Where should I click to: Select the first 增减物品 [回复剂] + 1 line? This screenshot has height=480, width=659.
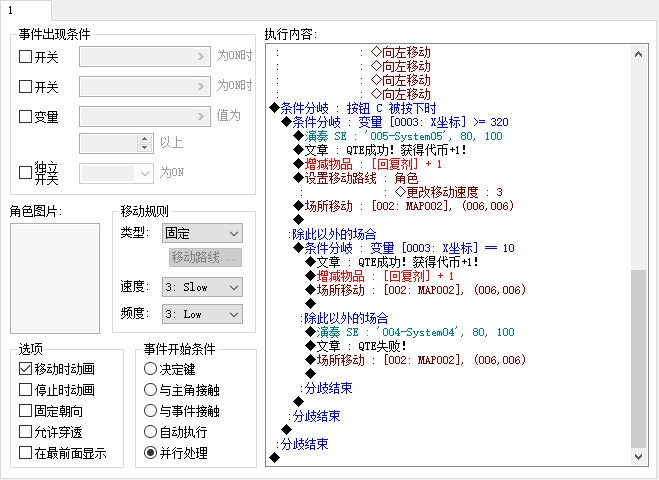[x=367, y=164]
